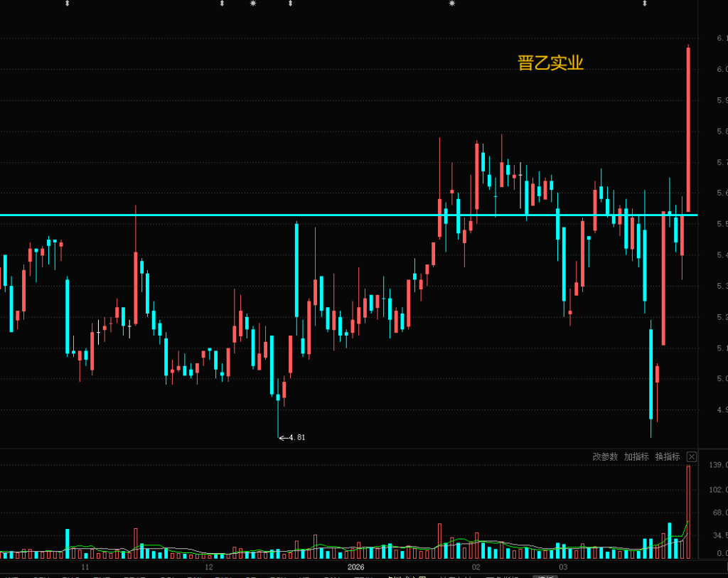The height and width of the screenshot is (578, 728).
Task: Click 换指标 to switch the indicator
Action: [668, 456]
